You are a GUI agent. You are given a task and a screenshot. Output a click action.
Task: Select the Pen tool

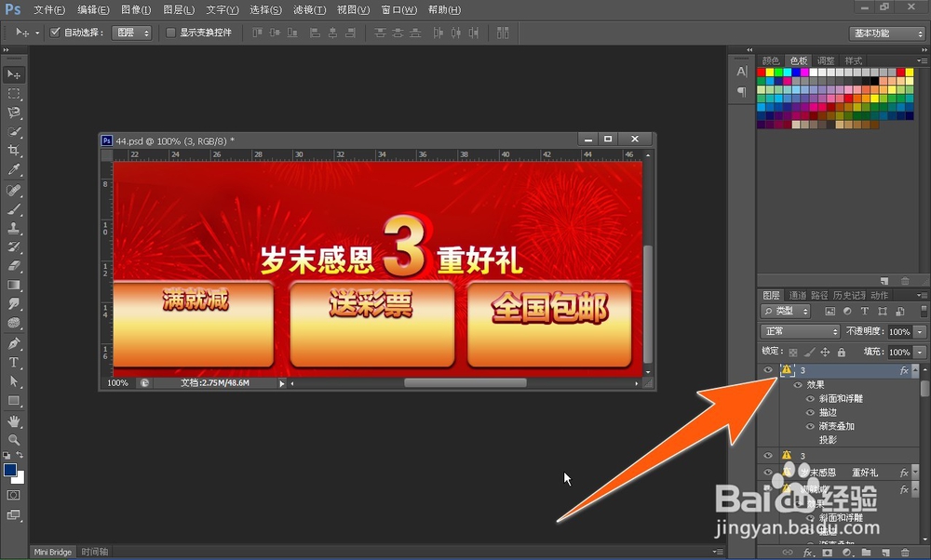[x=14, y=343]
